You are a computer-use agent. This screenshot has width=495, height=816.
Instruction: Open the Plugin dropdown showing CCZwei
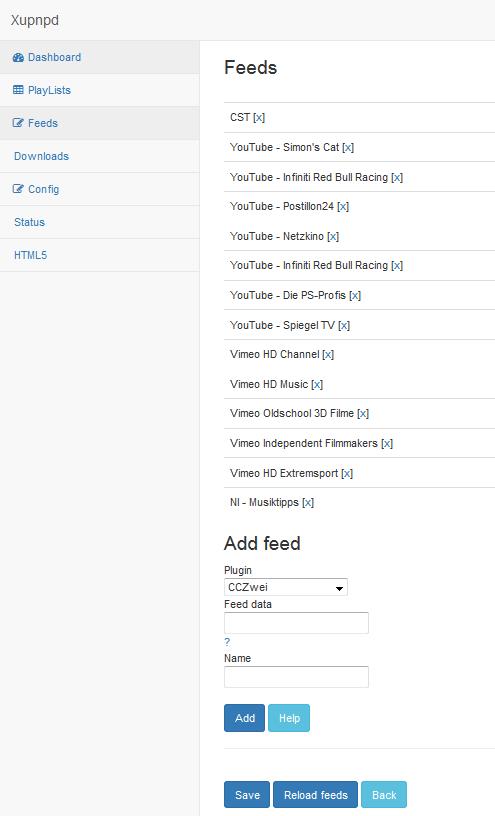[286, 587]
